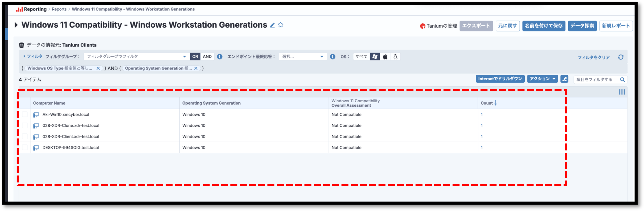Open endpoint last response info icon

click(333, 57)
